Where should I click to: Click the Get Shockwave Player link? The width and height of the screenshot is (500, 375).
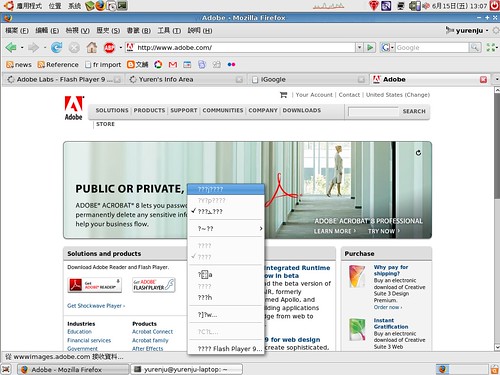96,306
